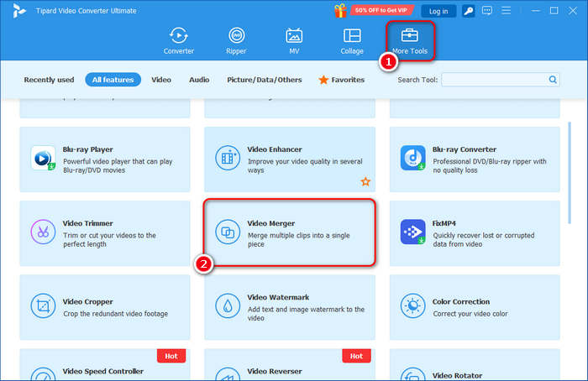This screenshot has width=588, height=381.
Task: Click the Log in button
Action: pos(438,11)
